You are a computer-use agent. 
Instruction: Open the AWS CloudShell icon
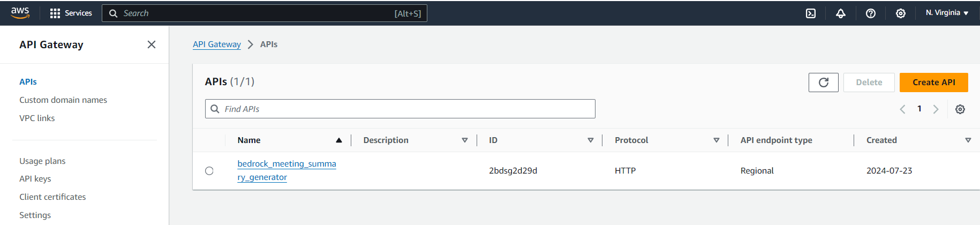tap(811, 13)
